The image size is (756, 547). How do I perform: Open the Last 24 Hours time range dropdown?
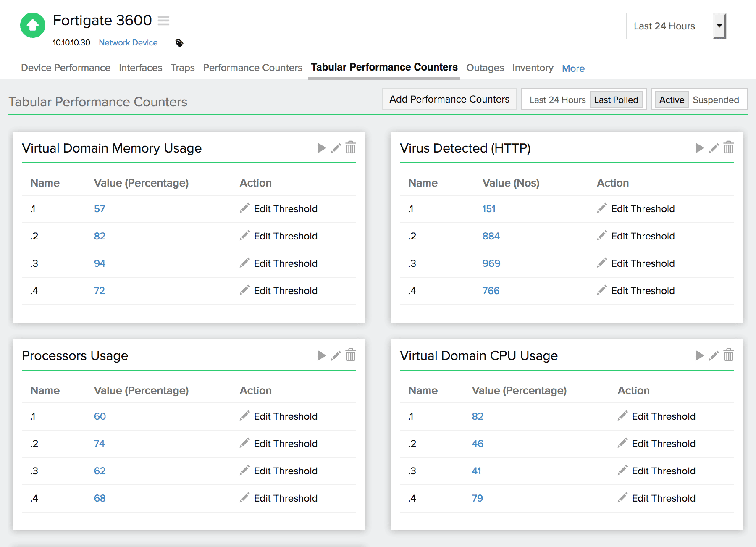tap(675, 26)
